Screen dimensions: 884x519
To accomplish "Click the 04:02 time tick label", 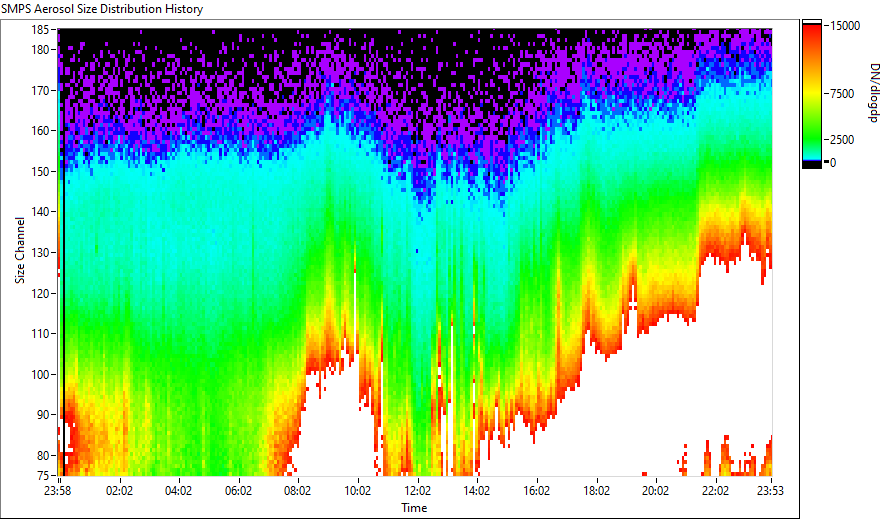I will click(x=178, y=491).
